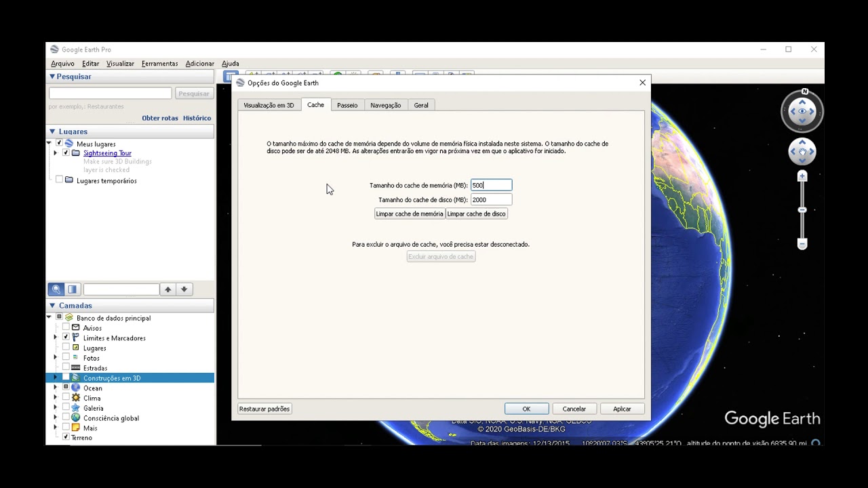Image resolution: width=868 pixels, height=488 pixels.
Task: Click the look-around compass ring
Action: tap(802, 111)
